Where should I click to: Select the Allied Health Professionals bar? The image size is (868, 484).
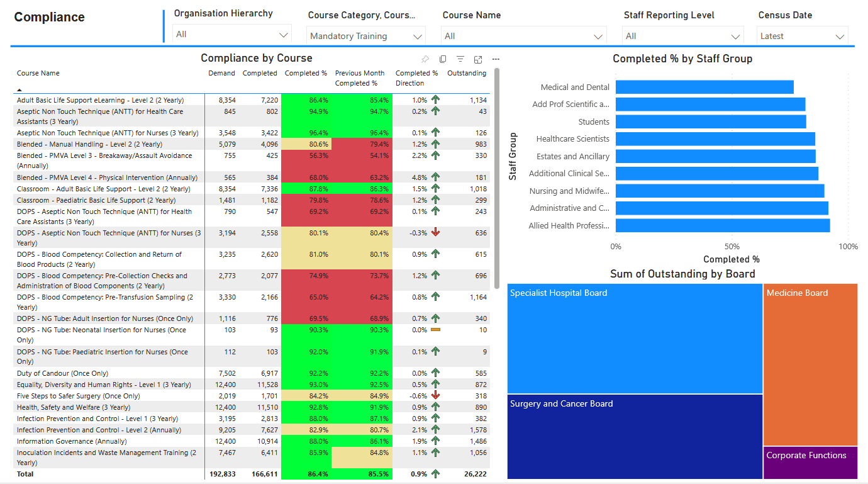(x=723, y=225)
